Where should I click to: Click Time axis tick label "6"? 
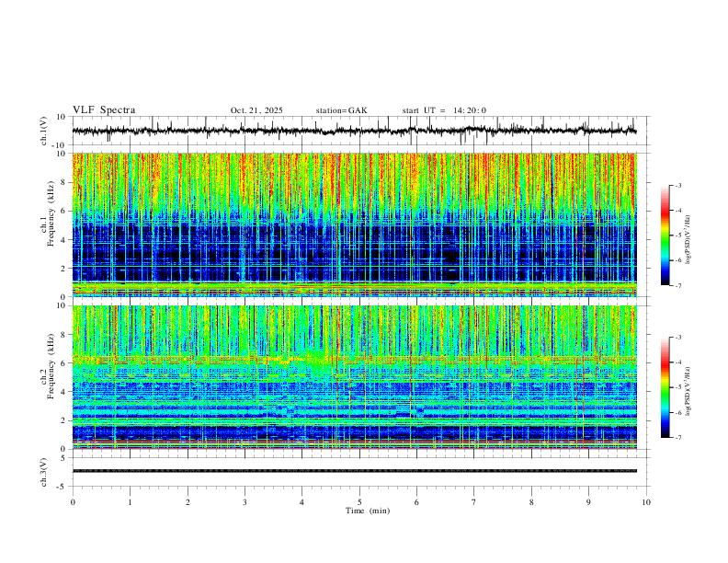(x=417, y=502)
